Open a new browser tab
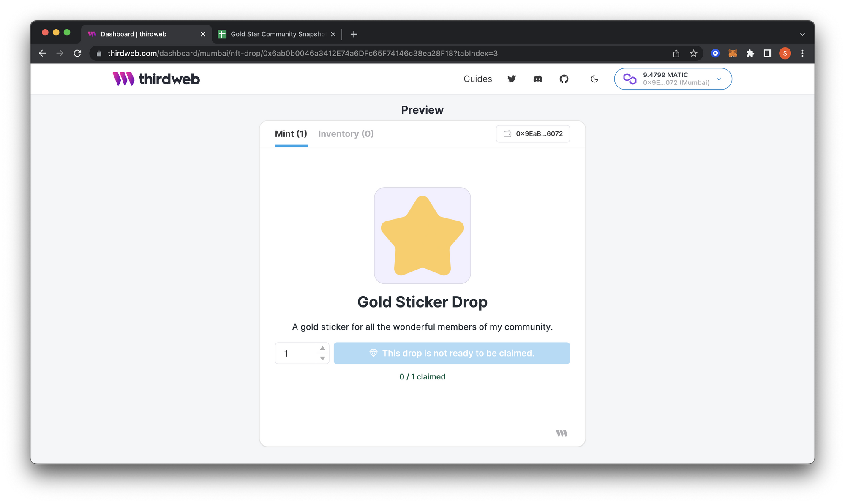Screen dimensions: 845x504 click(354, 34)
